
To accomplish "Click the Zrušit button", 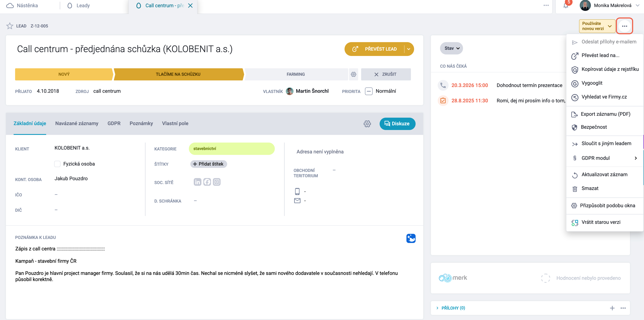I will [386, 74].
